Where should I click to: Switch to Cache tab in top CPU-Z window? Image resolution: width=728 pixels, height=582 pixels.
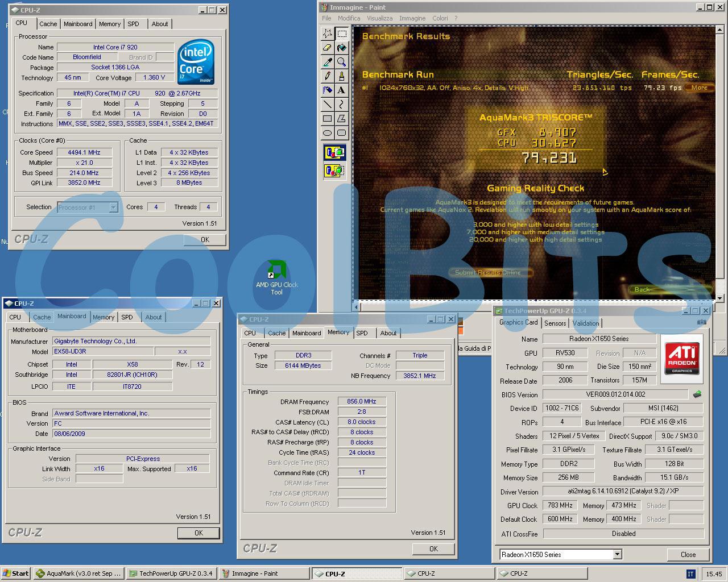point(48,24)
